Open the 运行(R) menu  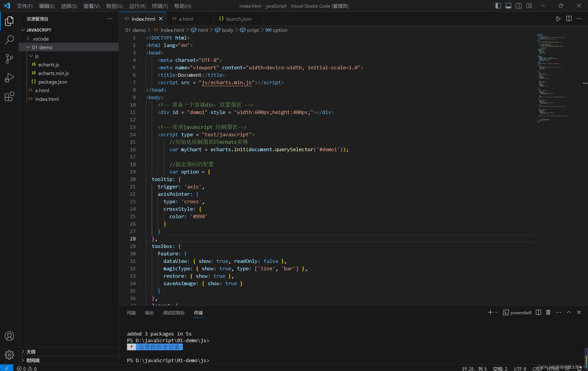137,6
